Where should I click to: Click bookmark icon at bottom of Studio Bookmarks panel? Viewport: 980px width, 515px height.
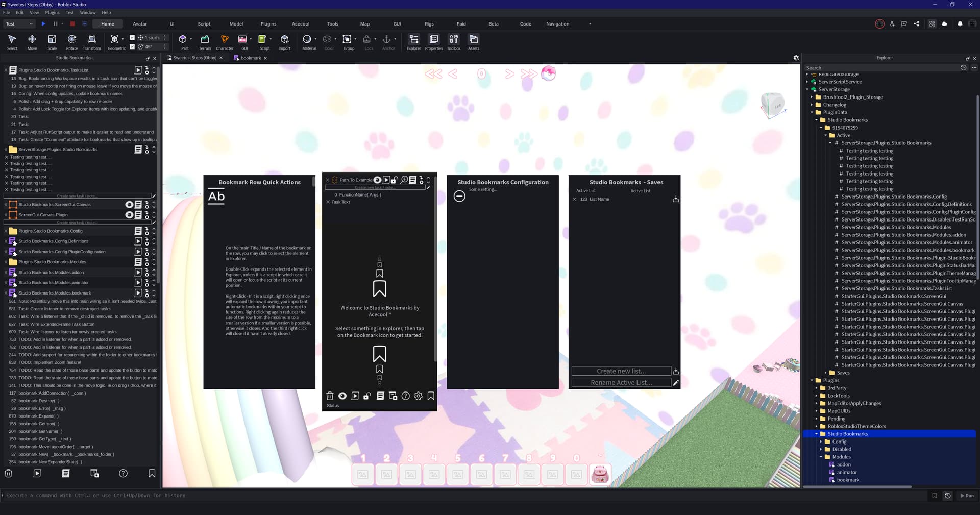pyautogui.click(x=152, y=474)
